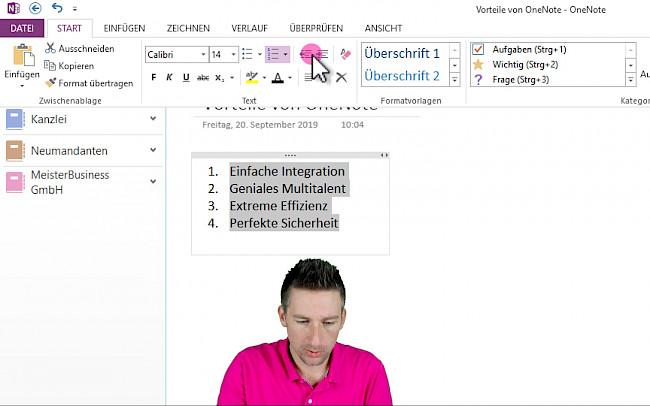Open highlight color dropdown arrow
The image size is (650, 406).
point(264,77)
